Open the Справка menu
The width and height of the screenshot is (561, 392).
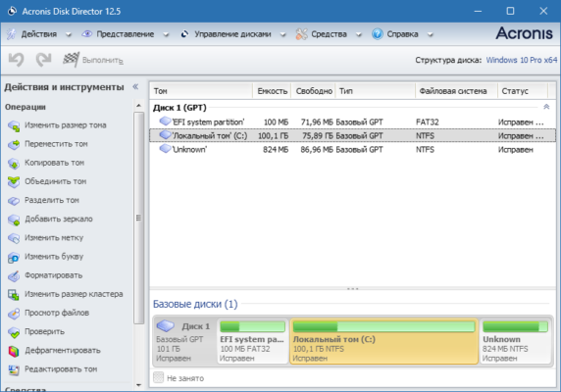(402, 34)
